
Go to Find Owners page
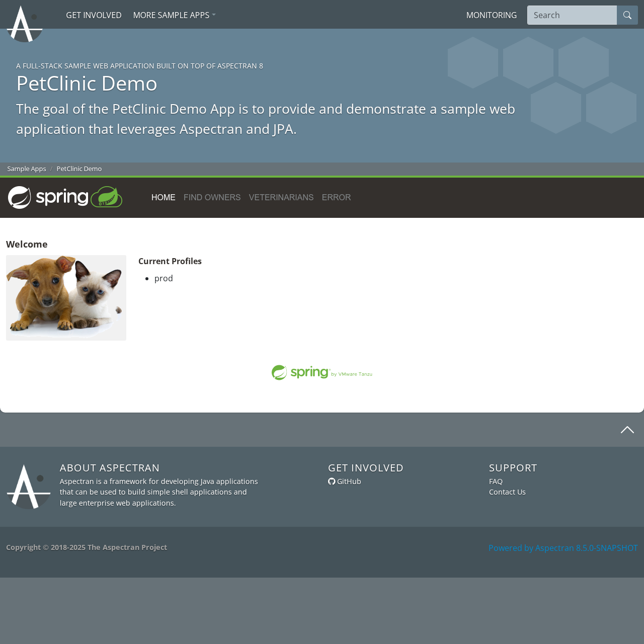[x=212, y=198]
